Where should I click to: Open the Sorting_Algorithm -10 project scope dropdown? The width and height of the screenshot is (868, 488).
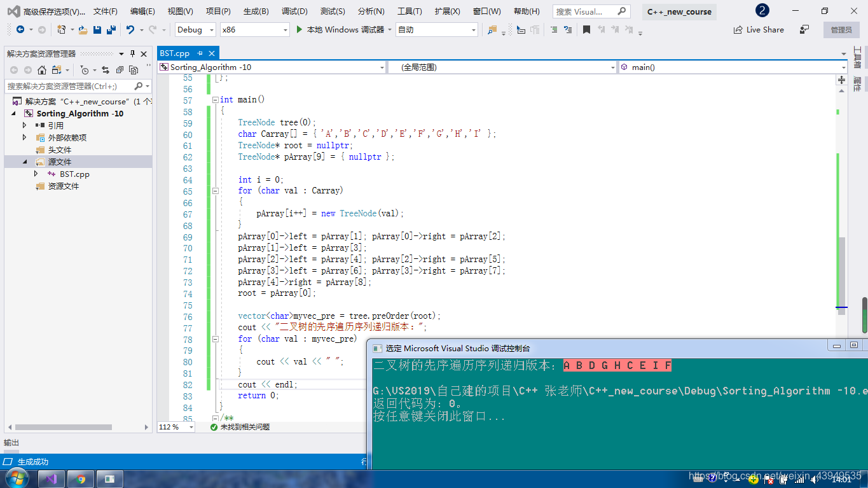pos(272,67)
